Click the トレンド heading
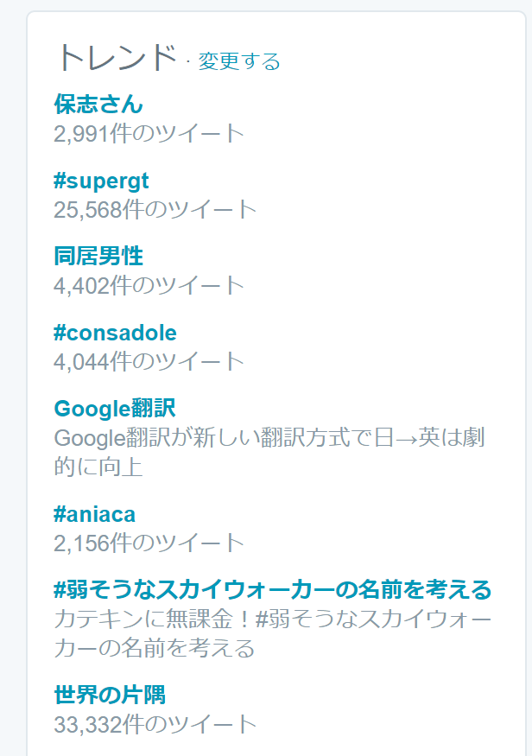This screenshot has height=756, width=532. [117, 58]
